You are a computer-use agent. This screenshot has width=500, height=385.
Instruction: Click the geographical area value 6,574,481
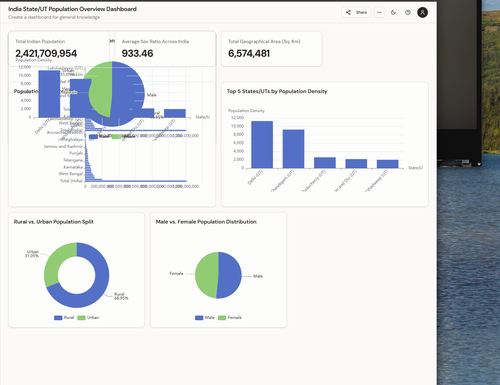coord(249,53)
